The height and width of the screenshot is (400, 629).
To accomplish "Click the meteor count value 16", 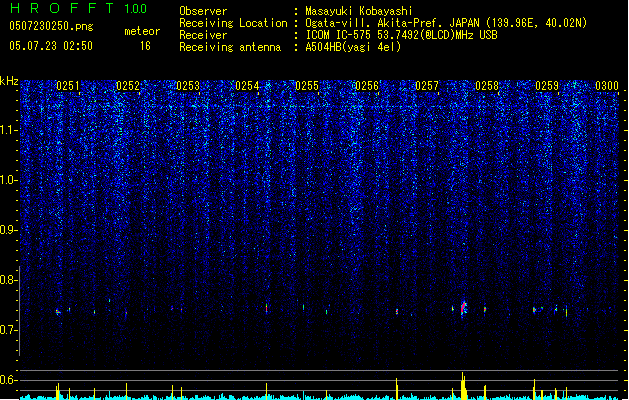I will point(145,46).
